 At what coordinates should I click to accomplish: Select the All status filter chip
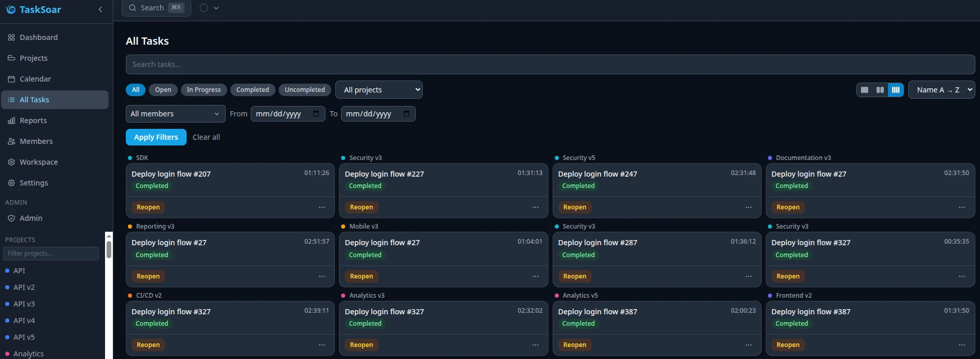tap(136, 90)
